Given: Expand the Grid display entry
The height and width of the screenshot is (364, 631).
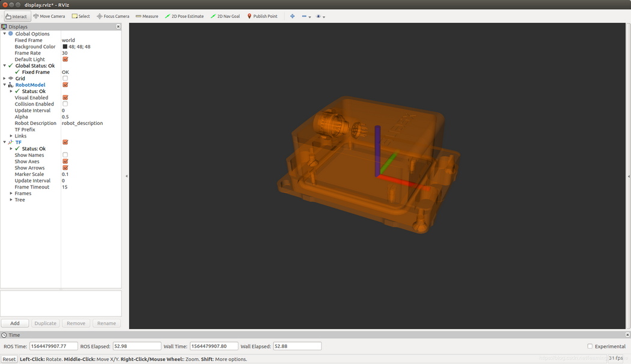Looking at the screenshot, I should [x=4, y=79].
